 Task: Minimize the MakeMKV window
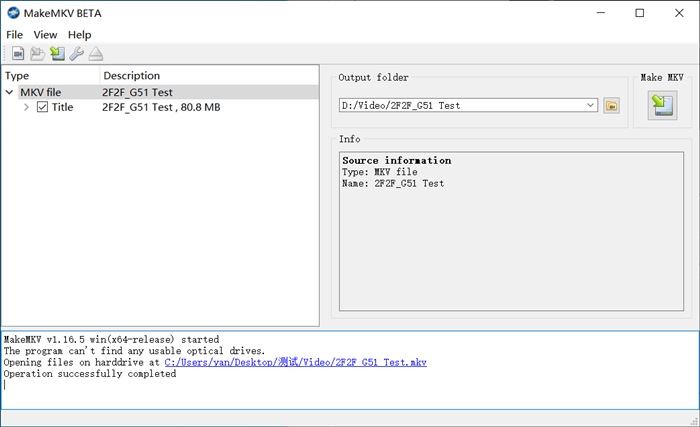point(601,13)
